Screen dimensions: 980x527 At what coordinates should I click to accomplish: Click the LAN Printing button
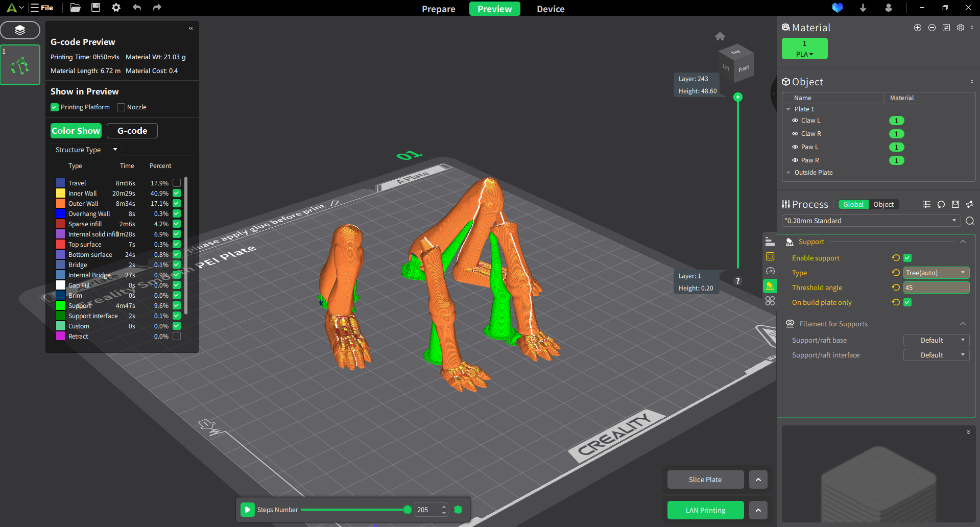pos(706,510)
